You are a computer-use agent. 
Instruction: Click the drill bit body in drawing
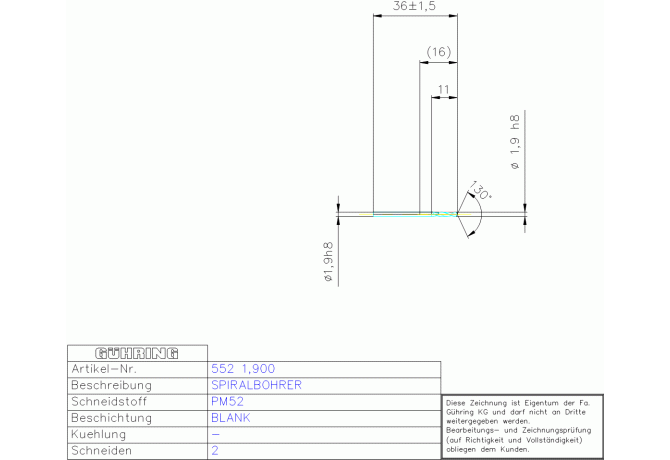410,213
